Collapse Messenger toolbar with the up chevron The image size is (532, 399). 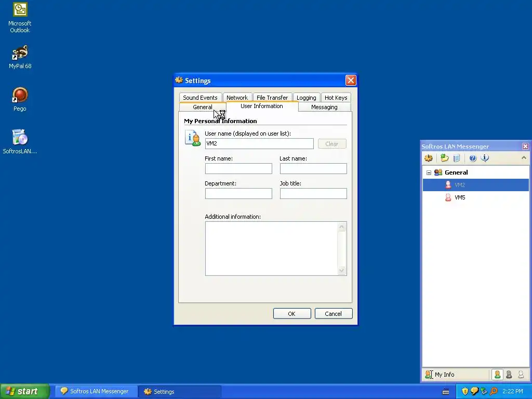pos(524,158)
